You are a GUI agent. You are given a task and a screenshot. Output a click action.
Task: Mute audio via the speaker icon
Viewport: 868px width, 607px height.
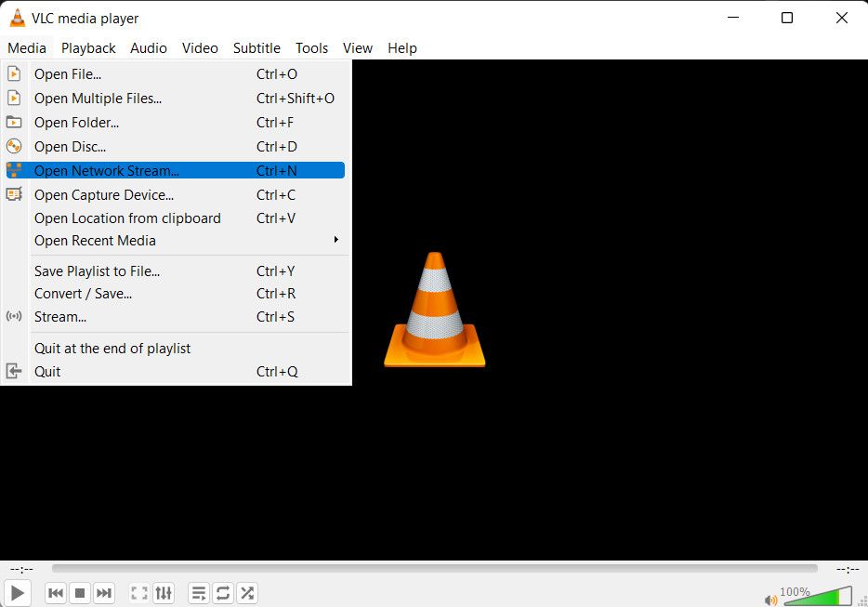point(770,600)
